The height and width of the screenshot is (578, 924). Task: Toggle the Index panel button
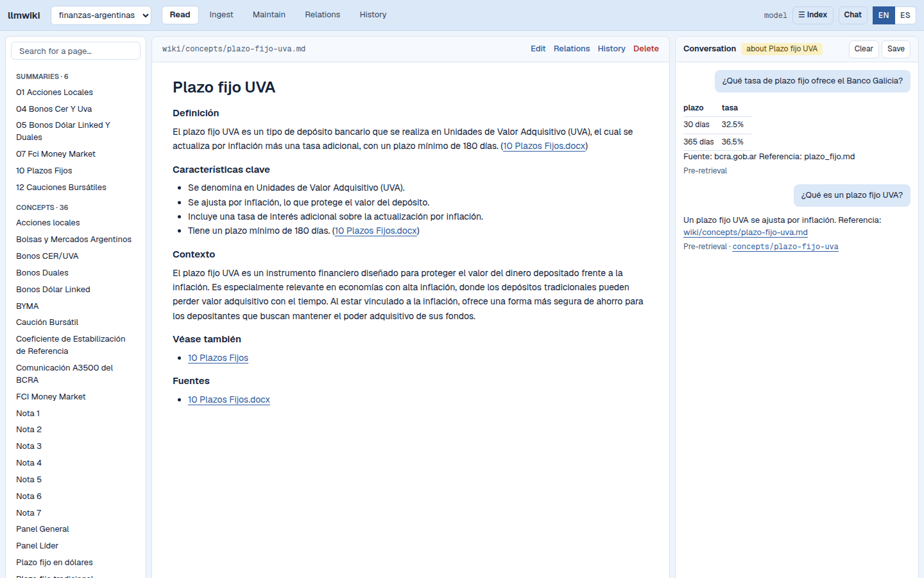tap(813, 15)
